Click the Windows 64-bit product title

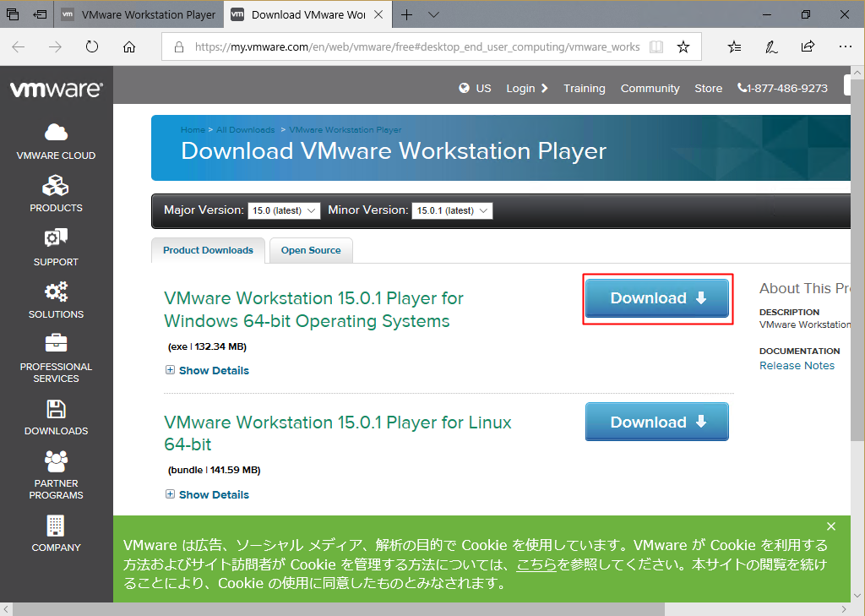tap(313, 309)
